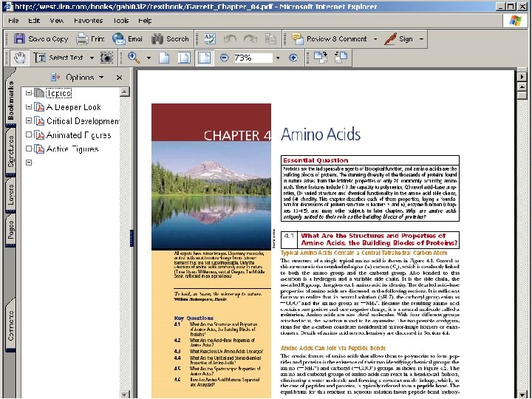Close the bookmarks panel with X
The width and height of the screenshot is (532, 399).
coord(119,78)
